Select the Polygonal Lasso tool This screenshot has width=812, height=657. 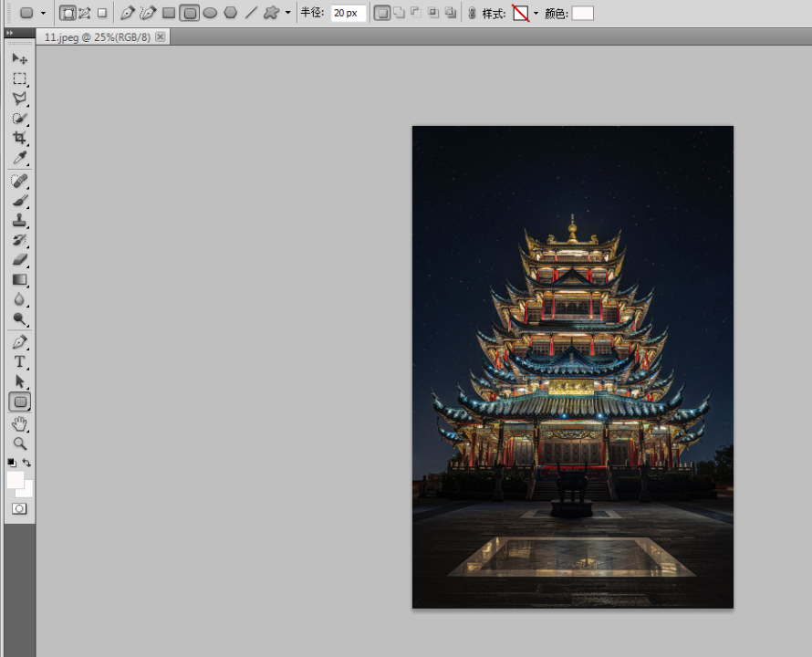coord(20,99)
